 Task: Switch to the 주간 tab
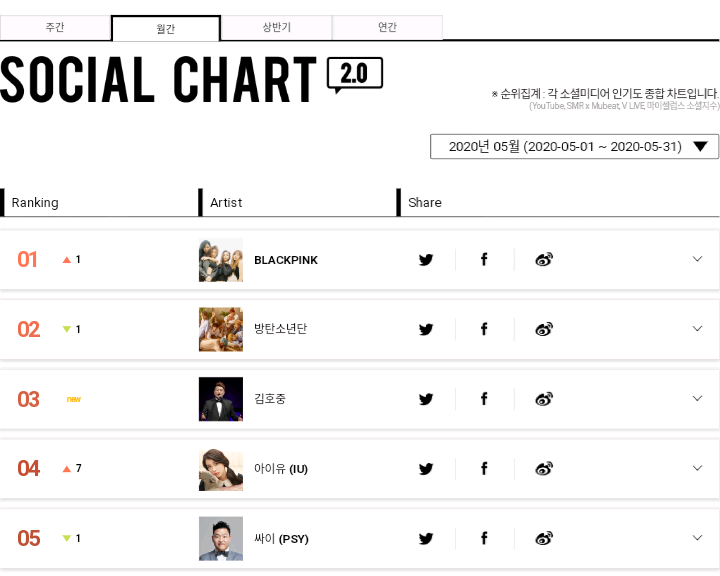coord(55,28)
